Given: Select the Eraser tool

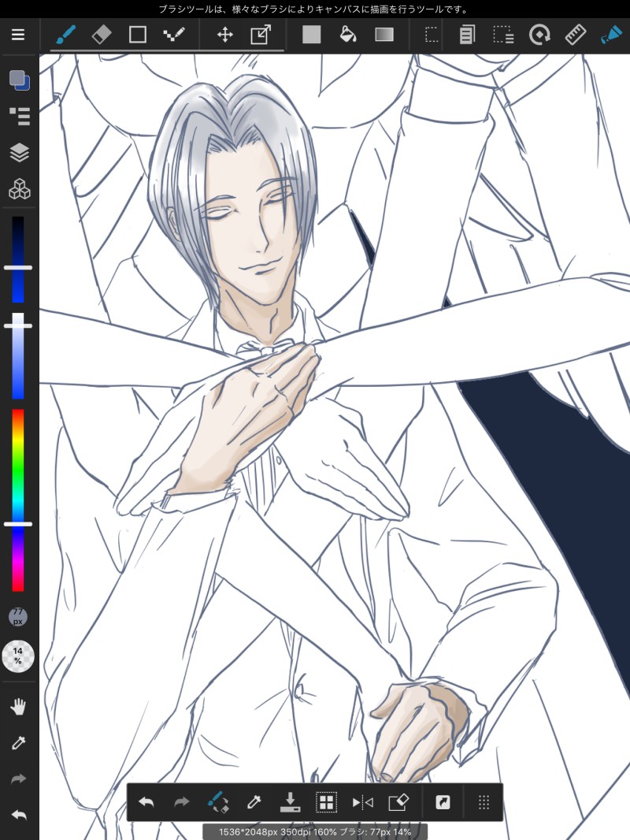Looking at the screenshot, I should pos(102,35).
